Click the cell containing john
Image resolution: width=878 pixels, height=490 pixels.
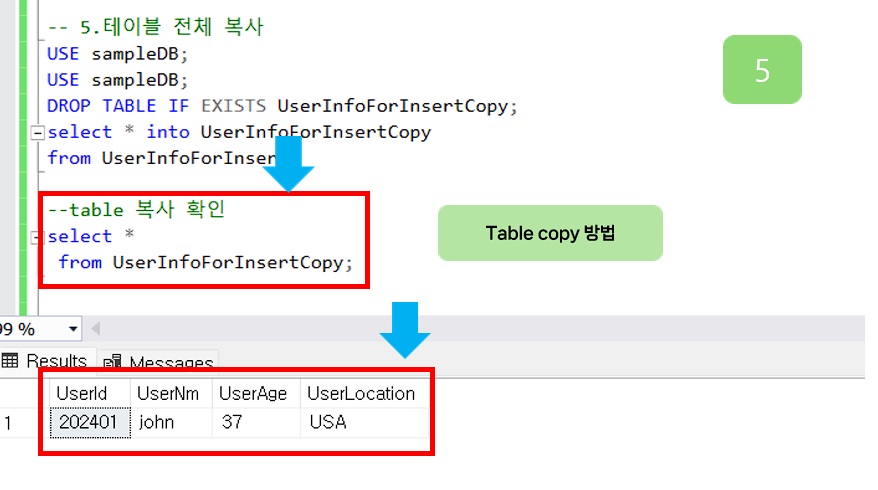point(171,422)
